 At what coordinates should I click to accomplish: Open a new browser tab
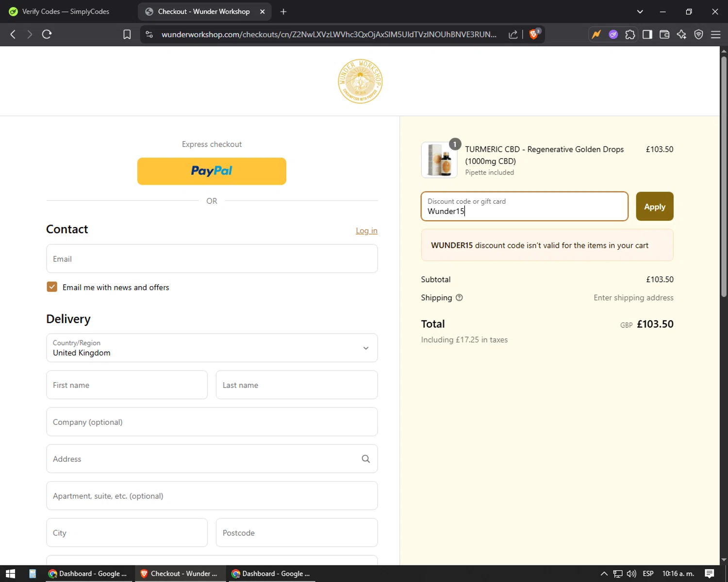click(x=283, y=12)
